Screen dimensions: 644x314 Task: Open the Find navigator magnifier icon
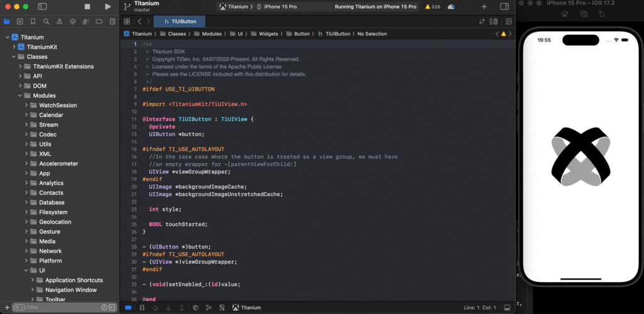pos(47,21)
